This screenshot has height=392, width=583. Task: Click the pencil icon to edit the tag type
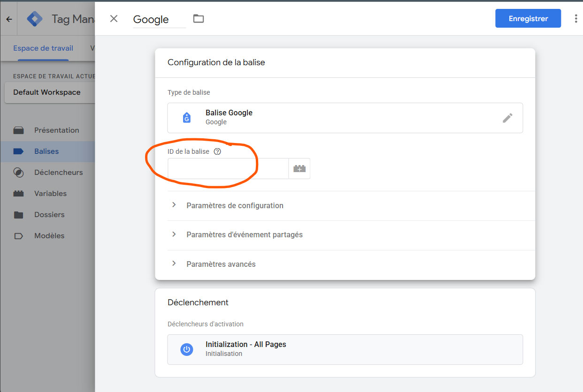507,118
